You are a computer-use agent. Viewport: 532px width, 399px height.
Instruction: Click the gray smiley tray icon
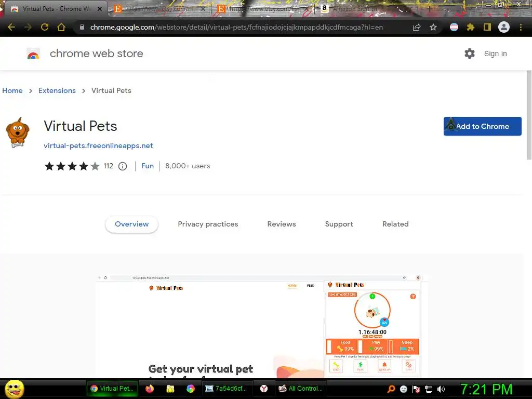point(403,389)
